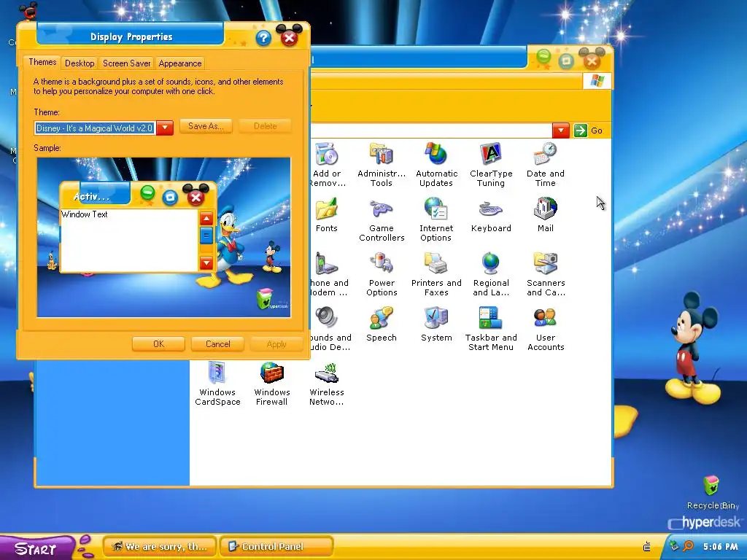Click the Windows flag logo in Control Panel

coord(597,80)
